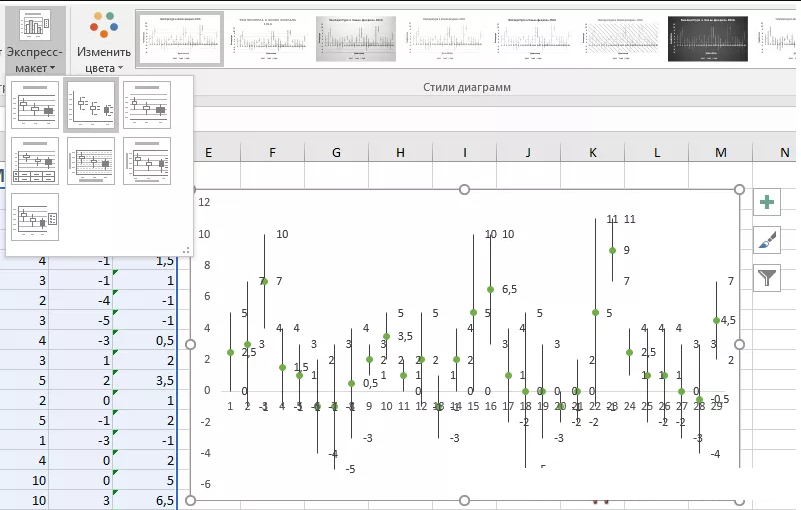The image size is (801, 510).
Task: Select column H header
Action: [400, 152]
